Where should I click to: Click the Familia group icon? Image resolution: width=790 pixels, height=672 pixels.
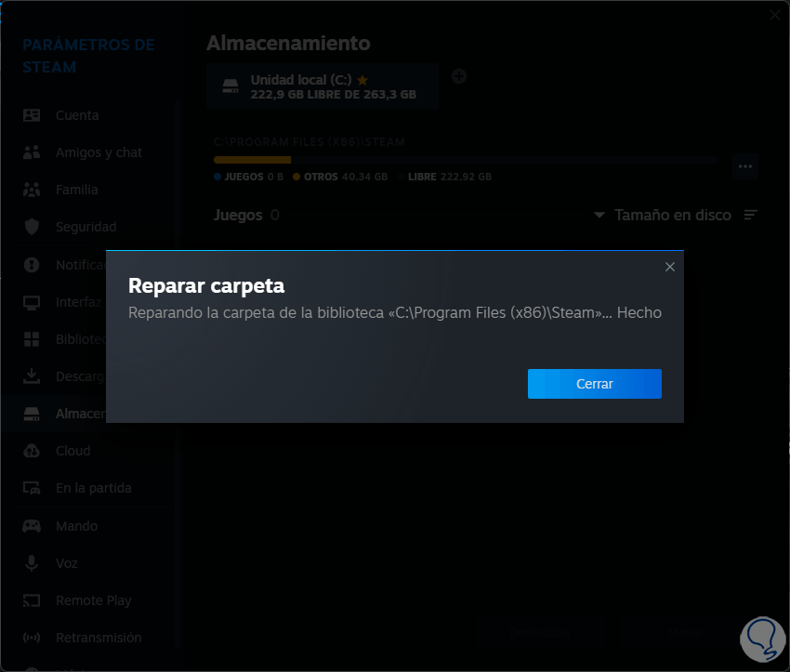pyautogui.click(x=32, y=190)
